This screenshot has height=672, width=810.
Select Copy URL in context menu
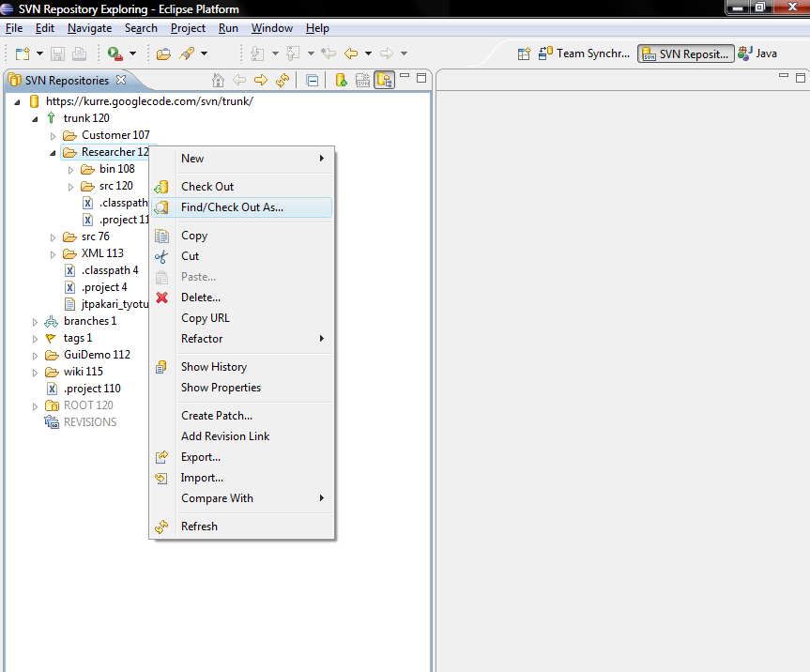pos(242,318)
